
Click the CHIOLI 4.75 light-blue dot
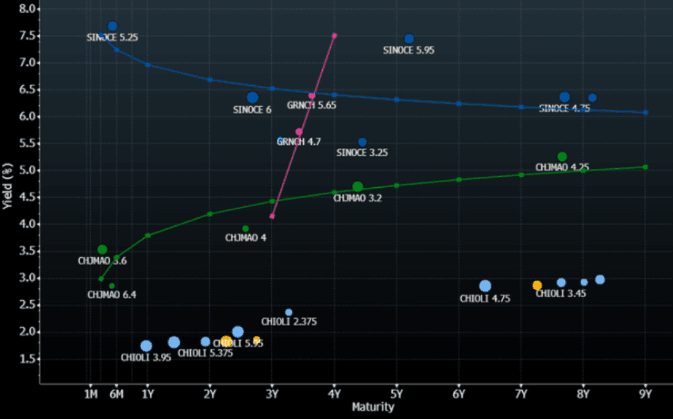(485, 286)
